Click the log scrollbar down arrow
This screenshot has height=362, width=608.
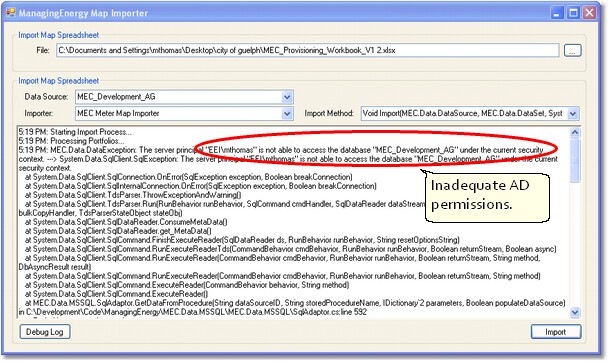575,312
